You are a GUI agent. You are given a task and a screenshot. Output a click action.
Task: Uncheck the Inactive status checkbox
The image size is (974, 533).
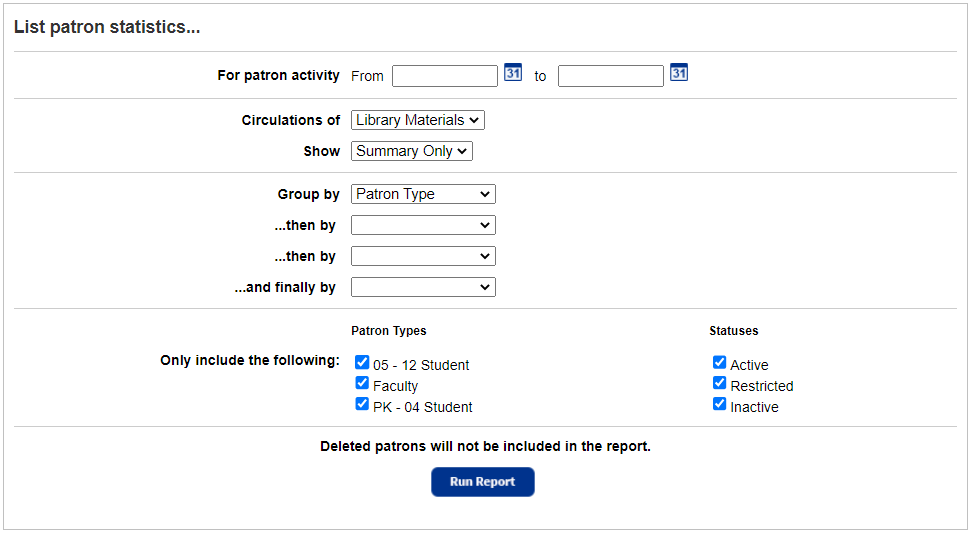tap(719, 405)
